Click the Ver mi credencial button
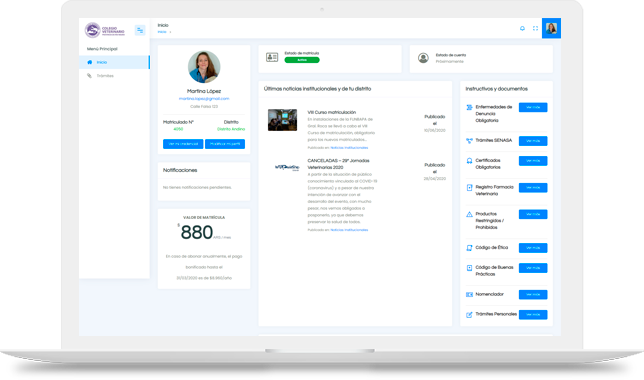644x380 pixels. click(x=183, y=144)
